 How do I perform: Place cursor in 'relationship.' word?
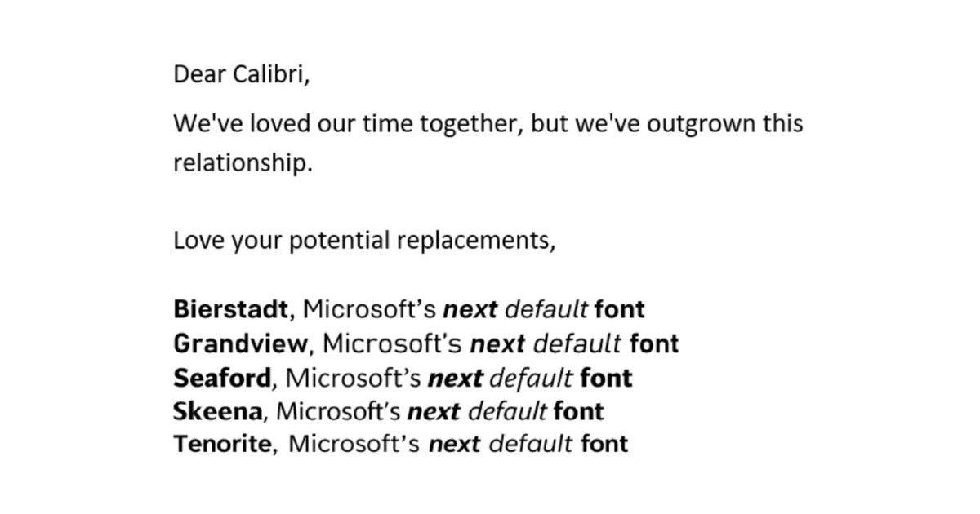(x=243, y=162)
